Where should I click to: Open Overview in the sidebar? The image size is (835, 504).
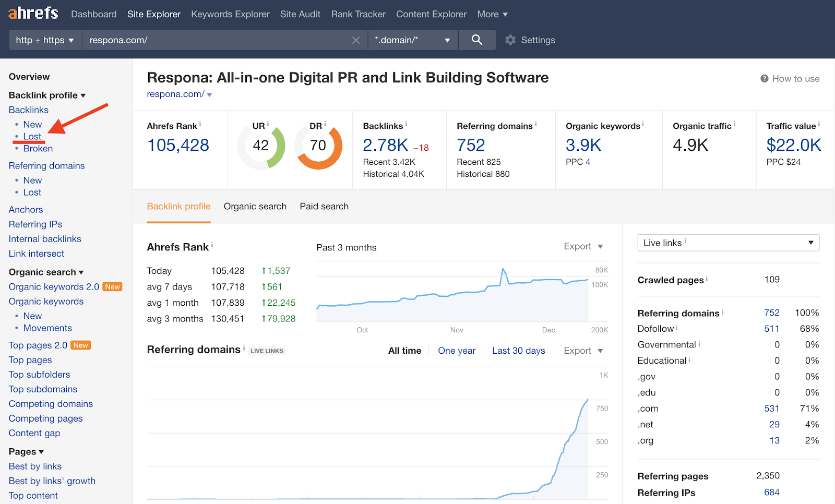coord(29,77)
